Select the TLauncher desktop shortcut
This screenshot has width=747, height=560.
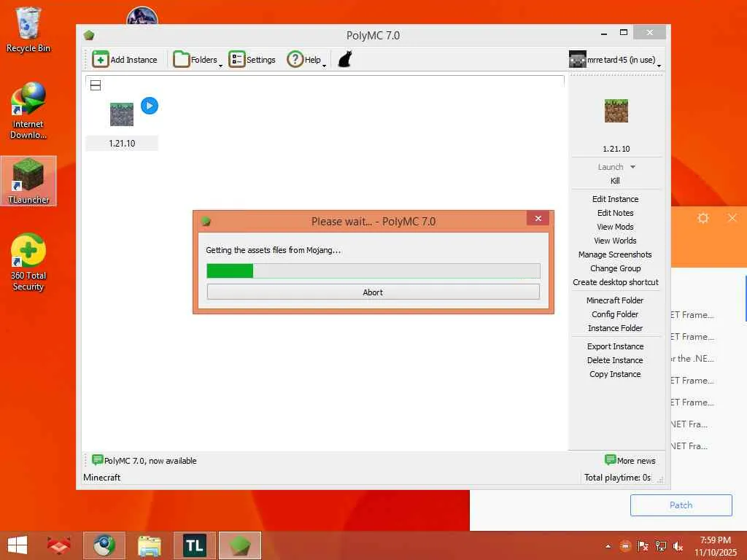tap(28, 181)
